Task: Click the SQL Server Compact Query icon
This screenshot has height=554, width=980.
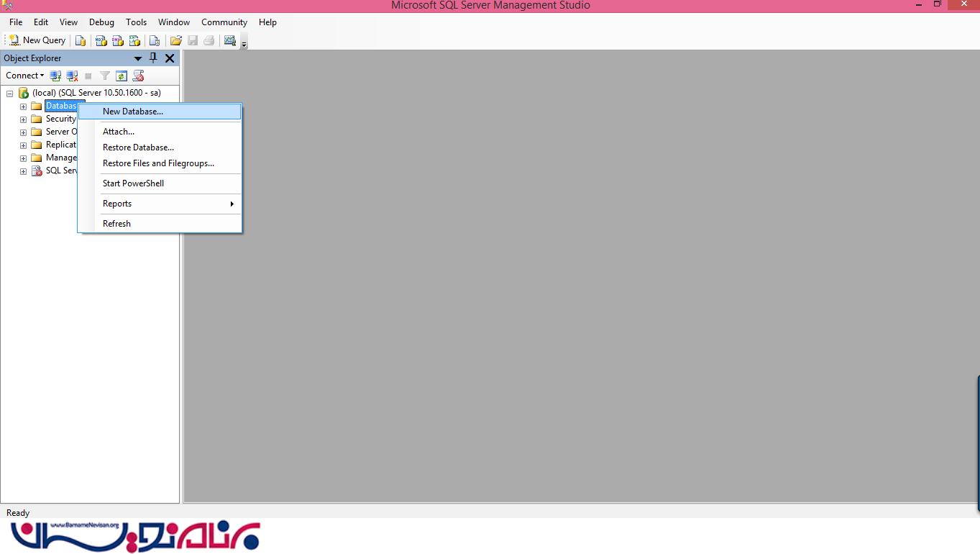Action: tap(154, 41)
